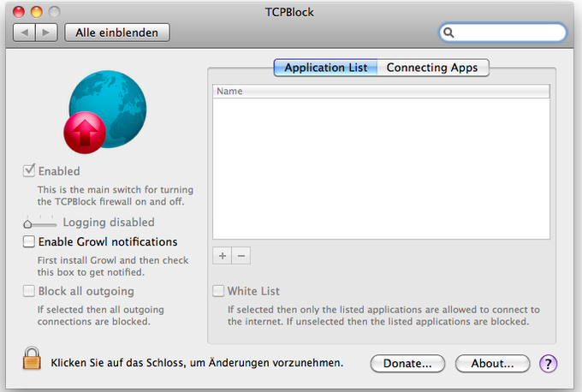582x392 pixels.
Task: Click inside the empty application list
Action: (381, 169)
